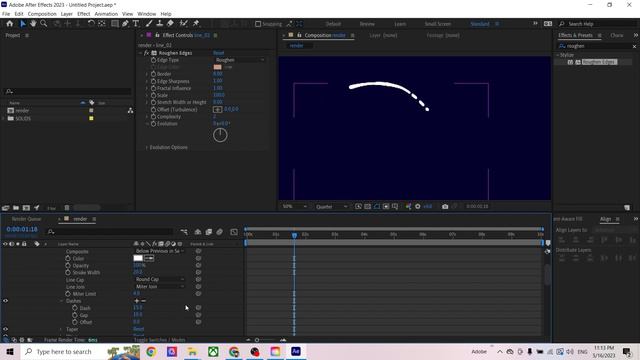Viewport: 640px width, 360px height.
Task: Toggle stopwatch for Gap property
Action: 75,315
